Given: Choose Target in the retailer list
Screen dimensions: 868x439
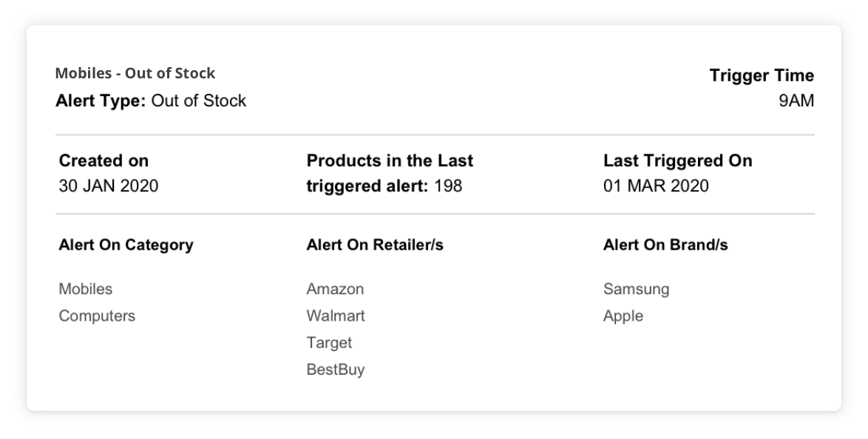Looking at the screenshot, I should [x=329, y=342].
